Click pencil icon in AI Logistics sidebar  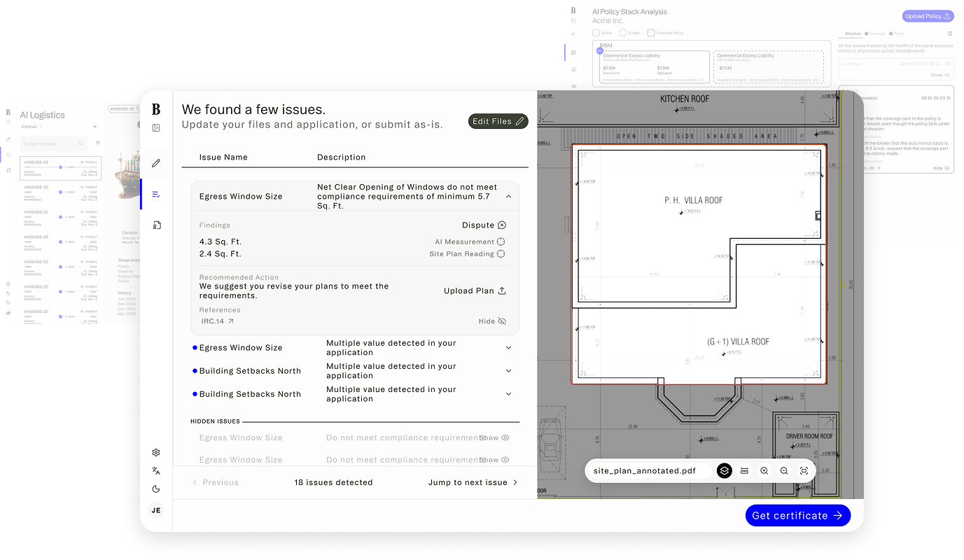tap(8, 139)
